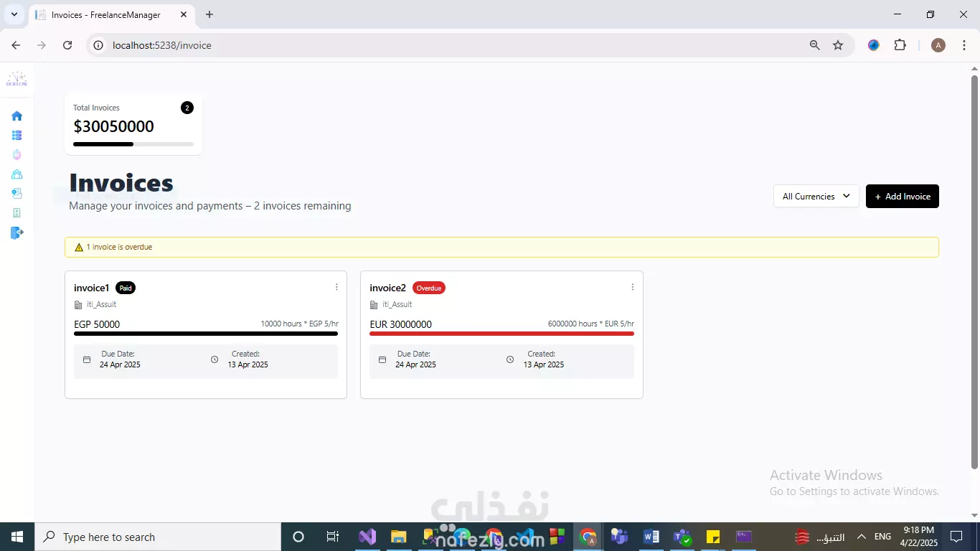980x551 pixels.
Task: Open File Explorer from the taskbar
Action: pos(399,537)
